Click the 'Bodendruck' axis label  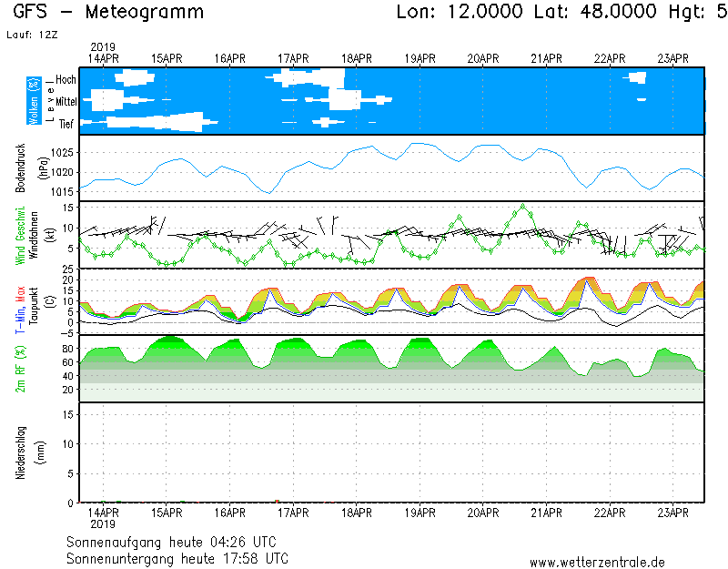click(20, 168)
